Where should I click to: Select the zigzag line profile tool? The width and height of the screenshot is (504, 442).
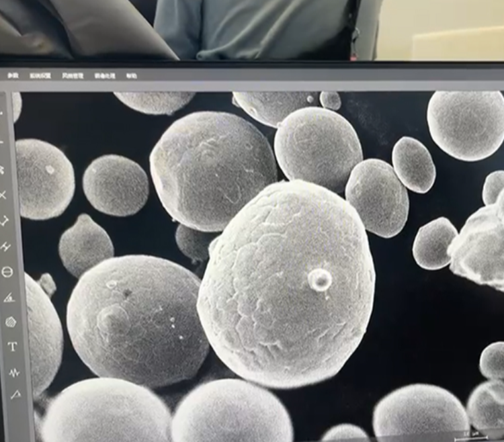pos(14,373)
